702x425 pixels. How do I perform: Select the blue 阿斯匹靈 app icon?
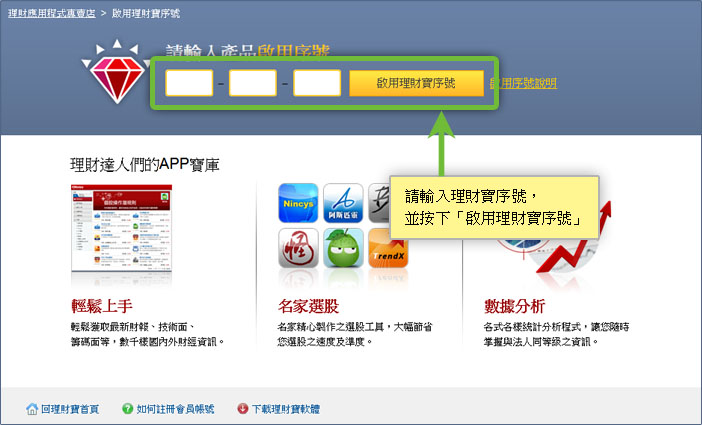[x=343, y=203]
